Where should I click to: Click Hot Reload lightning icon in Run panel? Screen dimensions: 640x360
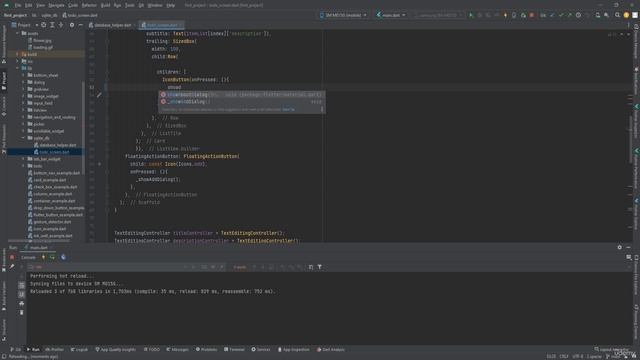(43, 257)
